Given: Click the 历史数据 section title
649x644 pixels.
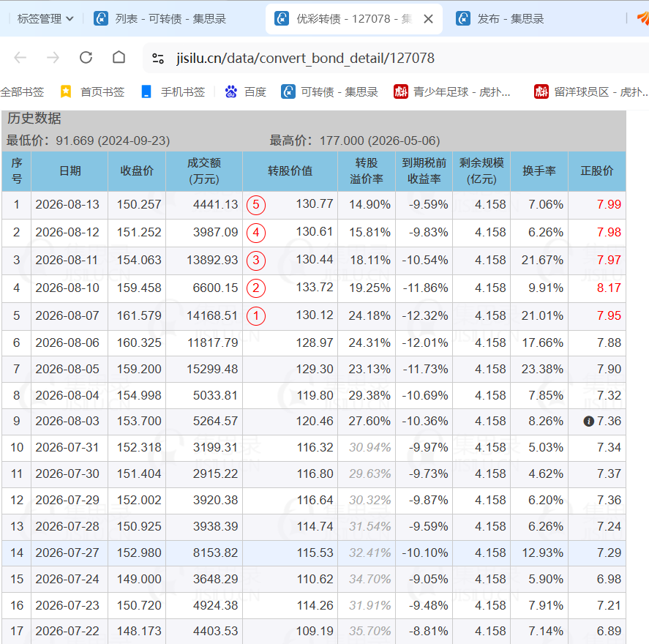Looking at the screenshot, I should [x=34, y=119].
